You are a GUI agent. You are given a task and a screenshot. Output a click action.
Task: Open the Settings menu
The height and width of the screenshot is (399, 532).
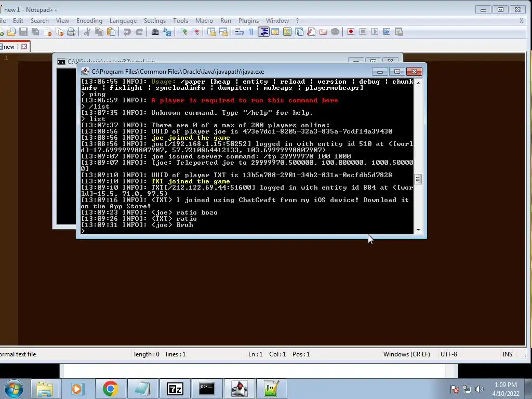155,21
